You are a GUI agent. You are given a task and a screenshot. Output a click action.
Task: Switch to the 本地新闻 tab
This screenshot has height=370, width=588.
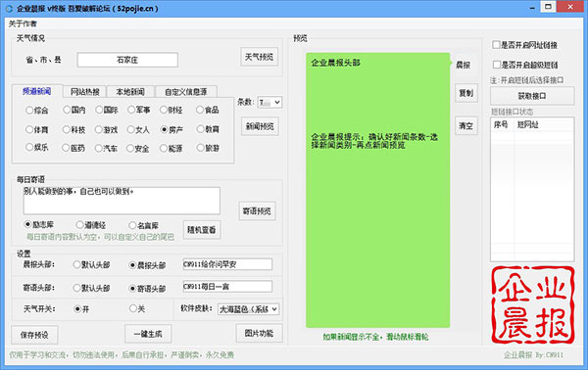130,92
